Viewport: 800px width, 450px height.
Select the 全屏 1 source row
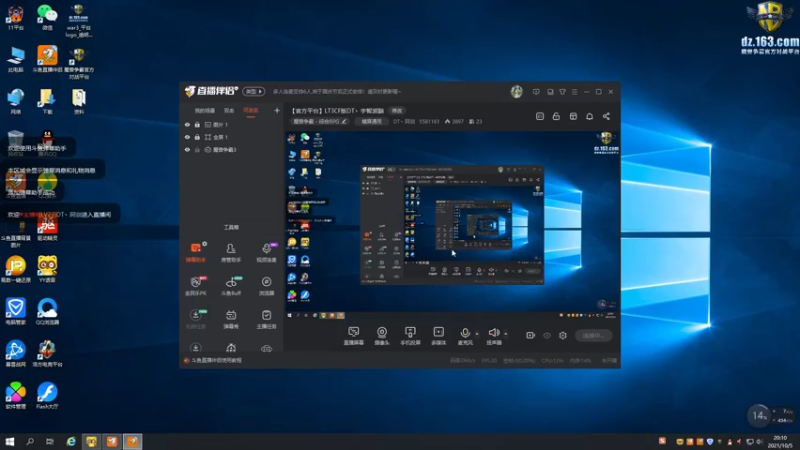(232, 137)
